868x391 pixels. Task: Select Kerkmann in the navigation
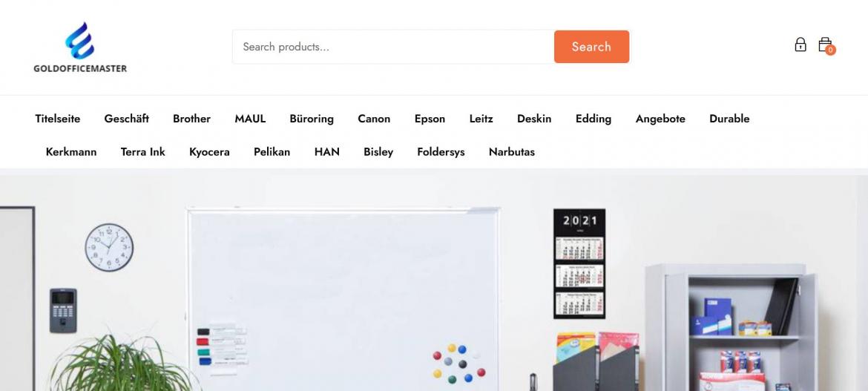(x=71, y=152)
